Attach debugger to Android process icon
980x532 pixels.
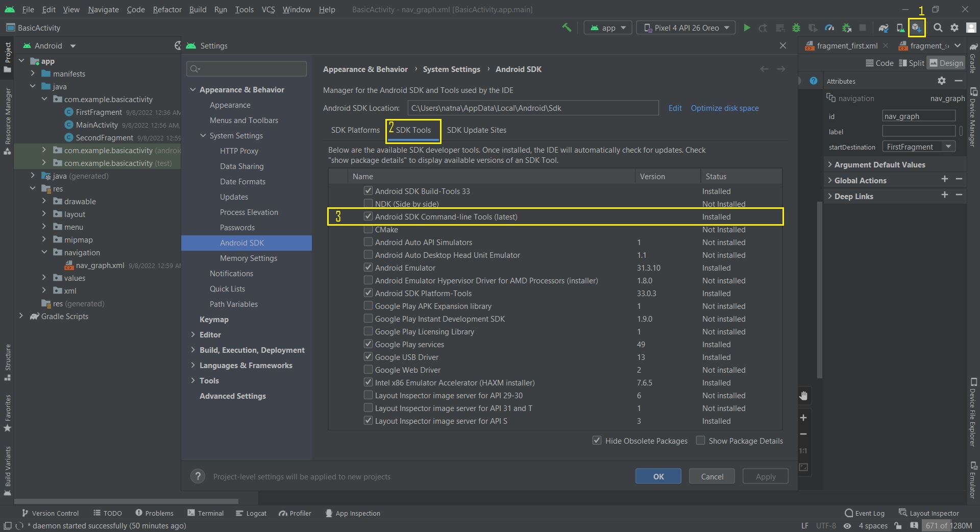click(846, 28)
